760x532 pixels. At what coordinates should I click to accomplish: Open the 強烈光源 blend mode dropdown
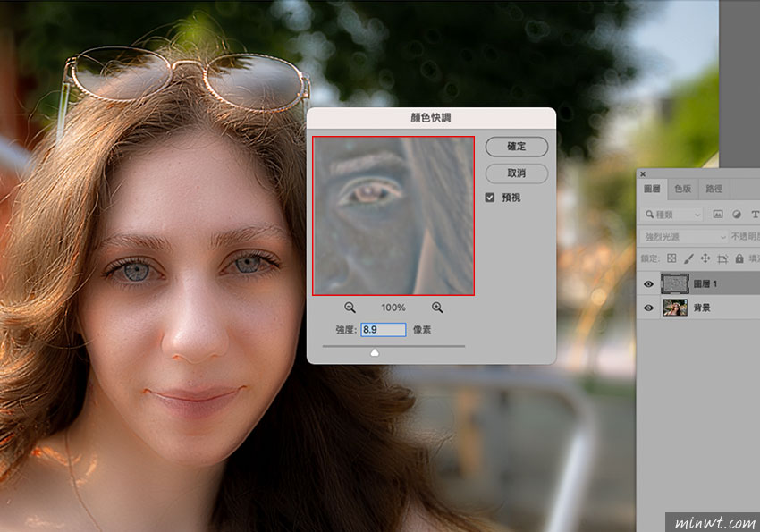[x=684, y=236]
